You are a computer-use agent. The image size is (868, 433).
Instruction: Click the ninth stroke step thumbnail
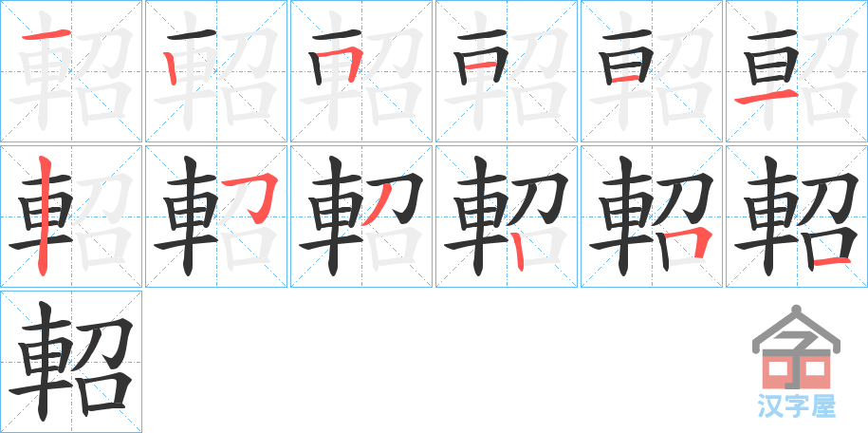point(361,216)
